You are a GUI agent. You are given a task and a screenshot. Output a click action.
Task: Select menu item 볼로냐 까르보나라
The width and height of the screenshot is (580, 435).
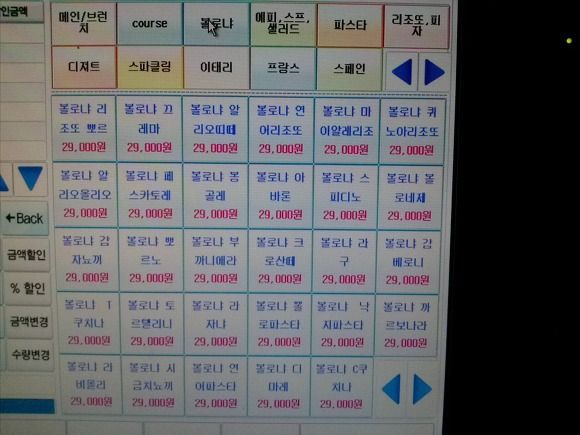click(406, 326)
